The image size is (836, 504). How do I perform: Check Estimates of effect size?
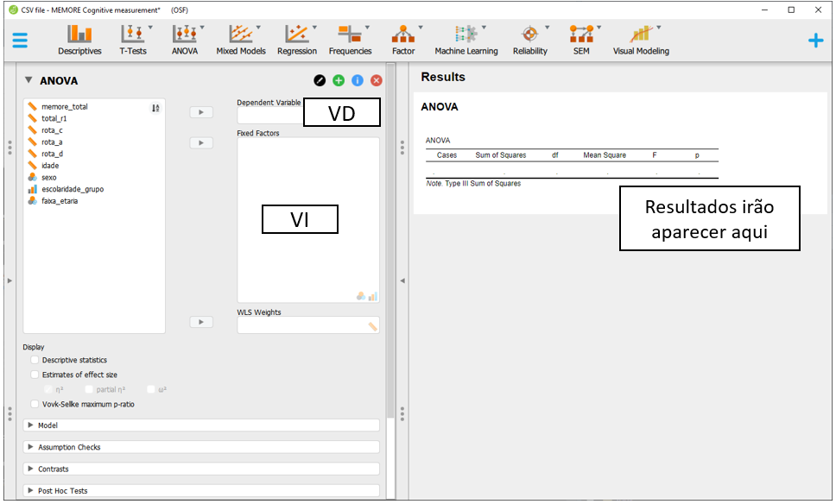pos(35,375)
